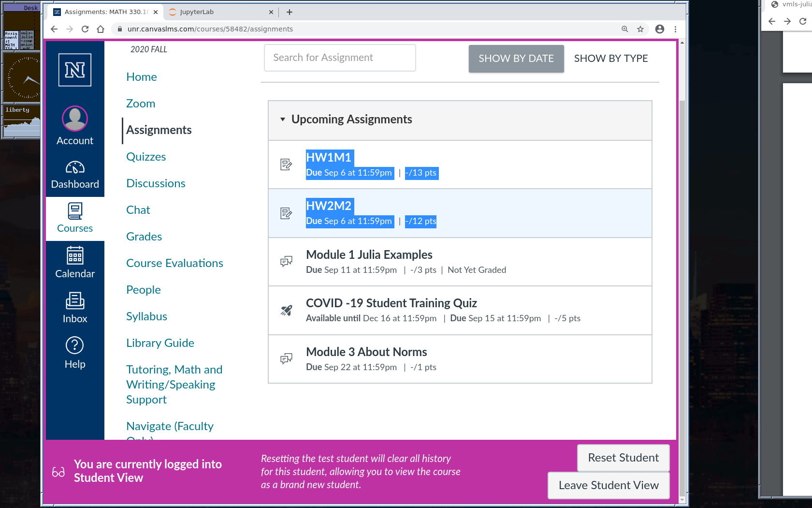Click the Account avatar icon

pyautogui.click(x=75, y=119)
